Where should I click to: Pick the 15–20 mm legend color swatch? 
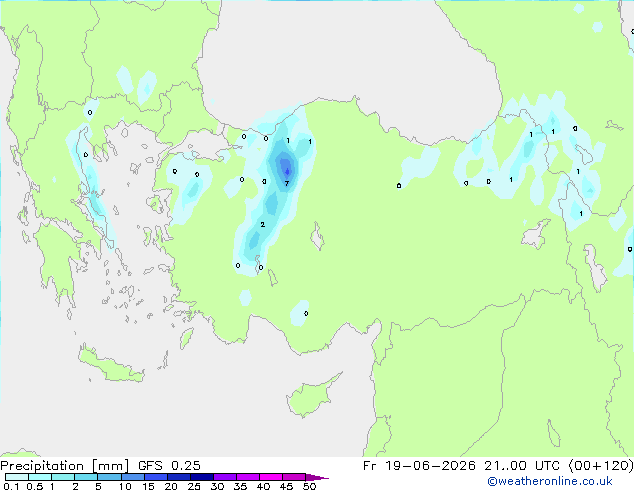pyautogui.click(x=156, y=477)
